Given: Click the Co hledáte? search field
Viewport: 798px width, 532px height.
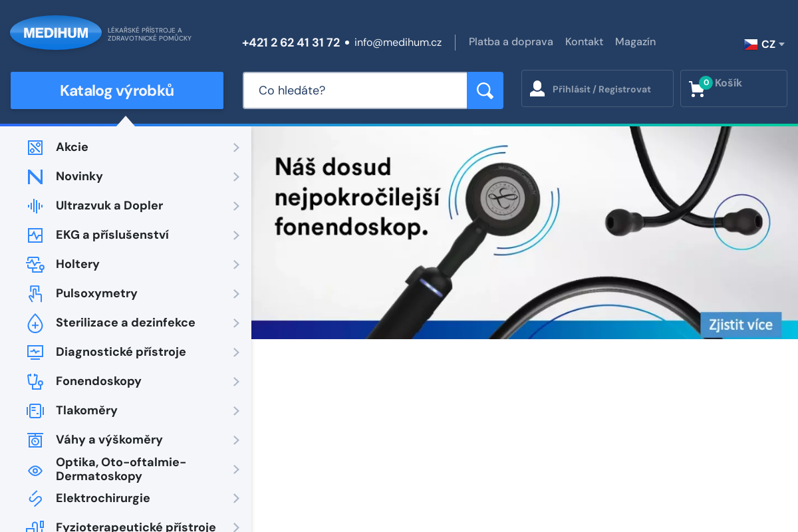Looking at the screenshot, I should tap(354, 90).
